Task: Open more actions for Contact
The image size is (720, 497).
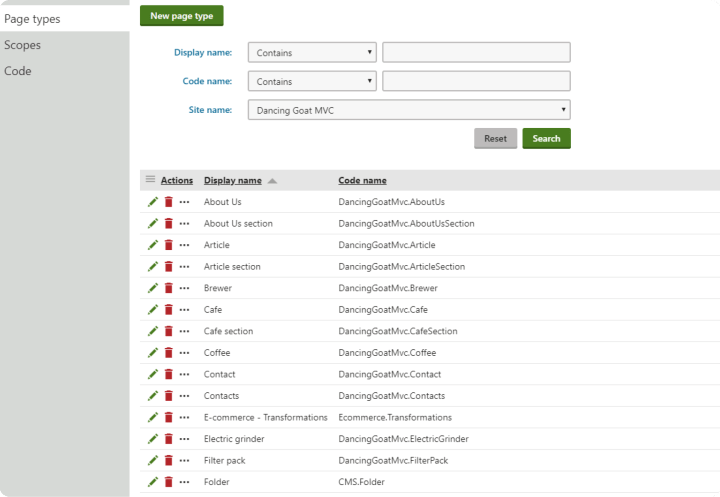Action: (x=184, y=374)
